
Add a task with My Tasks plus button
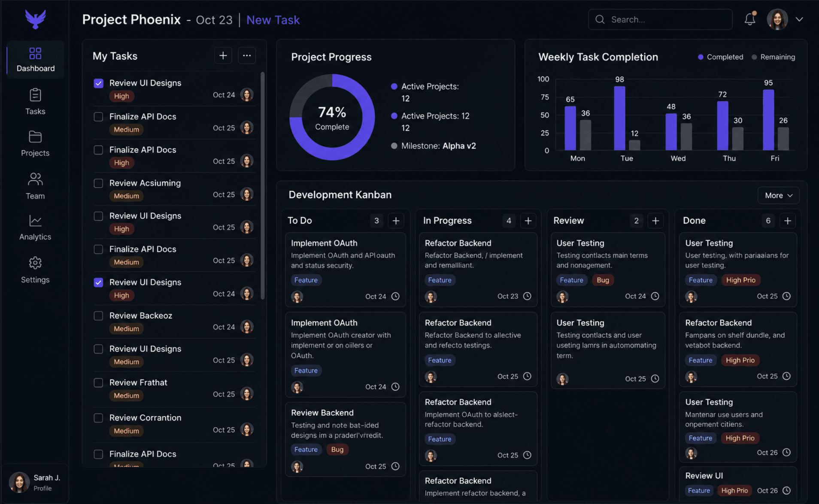pos(223,55)
